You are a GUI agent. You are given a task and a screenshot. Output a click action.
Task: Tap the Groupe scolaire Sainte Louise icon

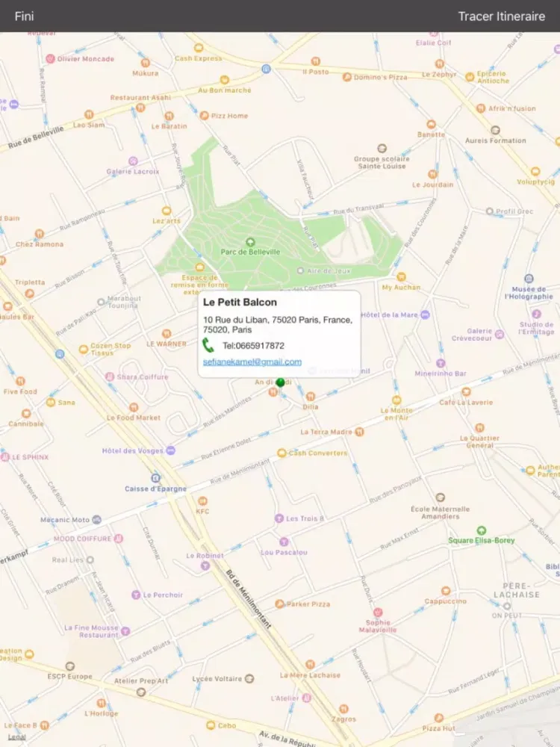pos(382,148)
